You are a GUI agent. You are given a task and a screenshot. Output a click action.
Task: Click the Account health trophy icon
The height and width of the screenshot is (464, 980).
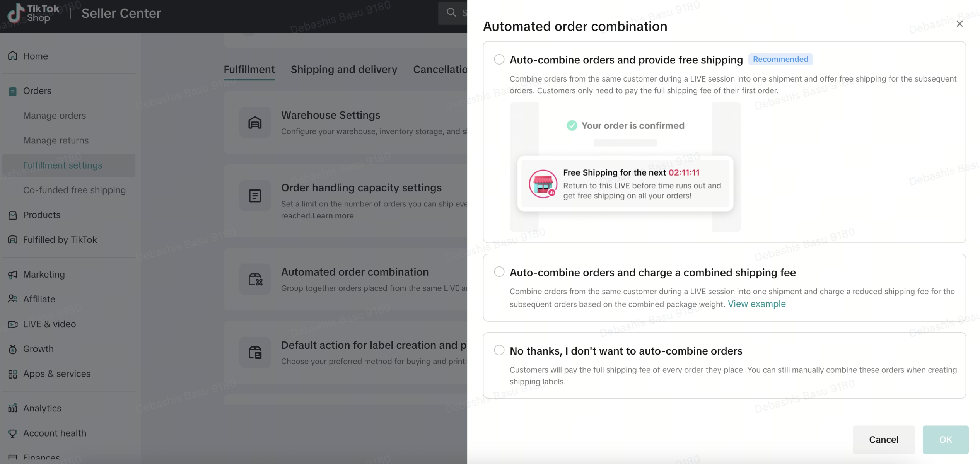tap(13, 433)
